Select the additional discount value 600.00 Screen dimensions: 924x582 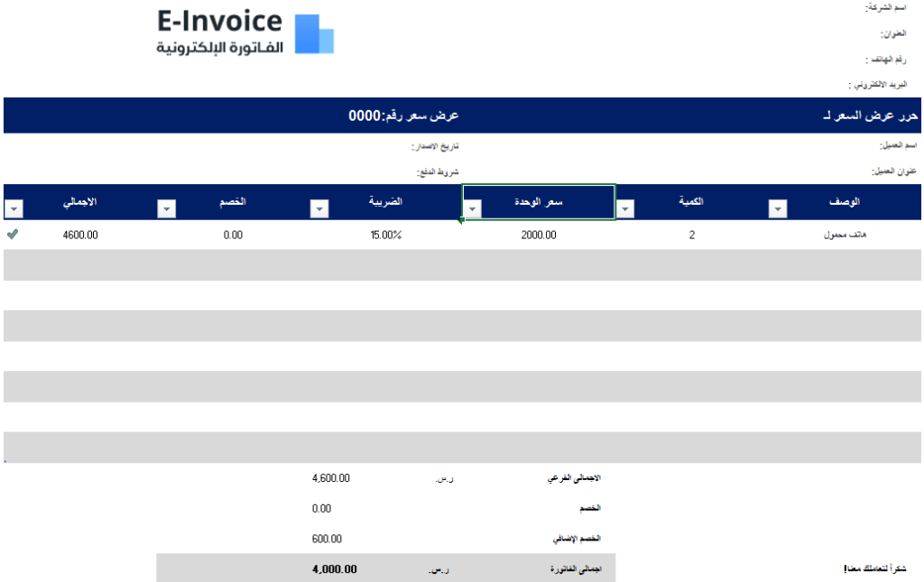(x=327, y=539)
